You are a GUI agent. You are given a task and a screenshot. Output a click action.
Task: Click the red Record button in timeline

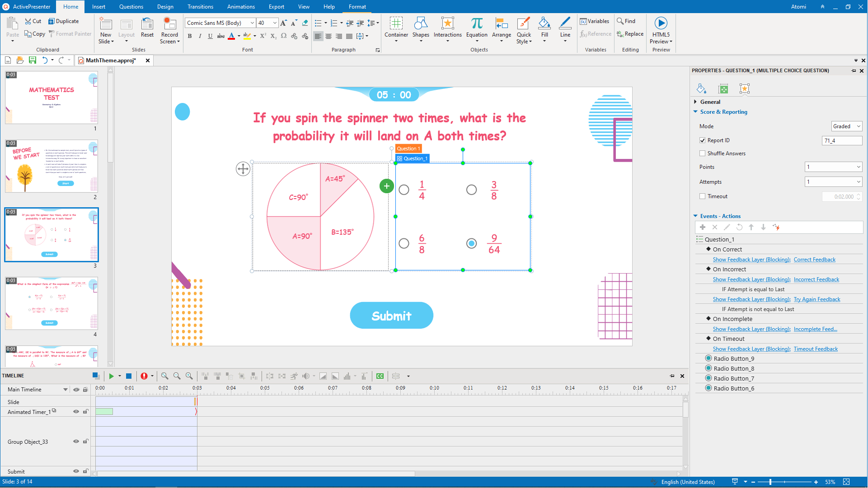144,376
